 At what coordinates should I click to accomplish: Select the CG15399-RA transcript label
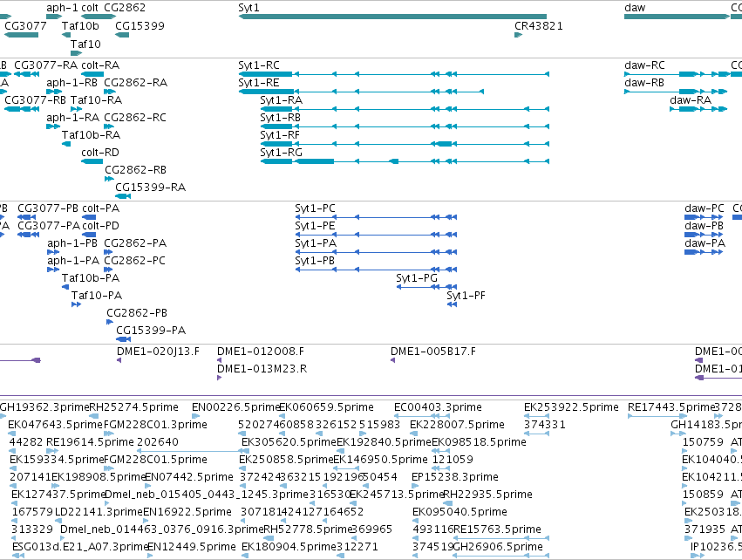click(151, 188)
